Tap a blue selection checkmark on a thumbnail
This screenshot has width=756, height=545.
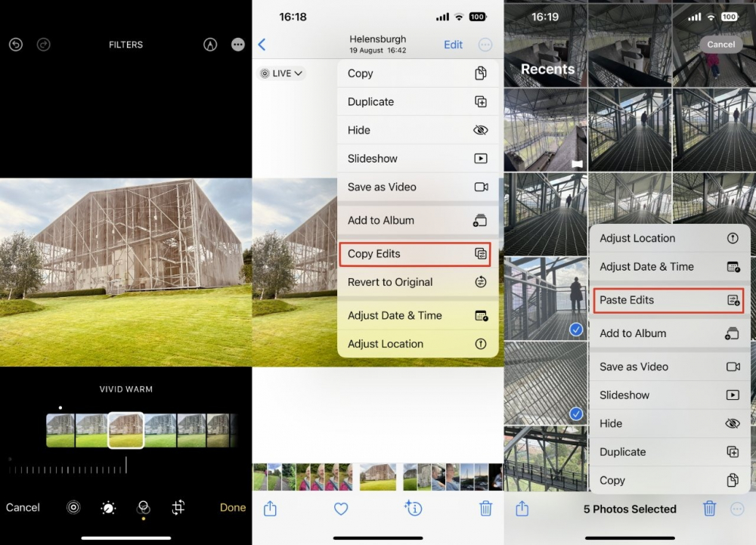pyautogui.click(x=576, y=414)
